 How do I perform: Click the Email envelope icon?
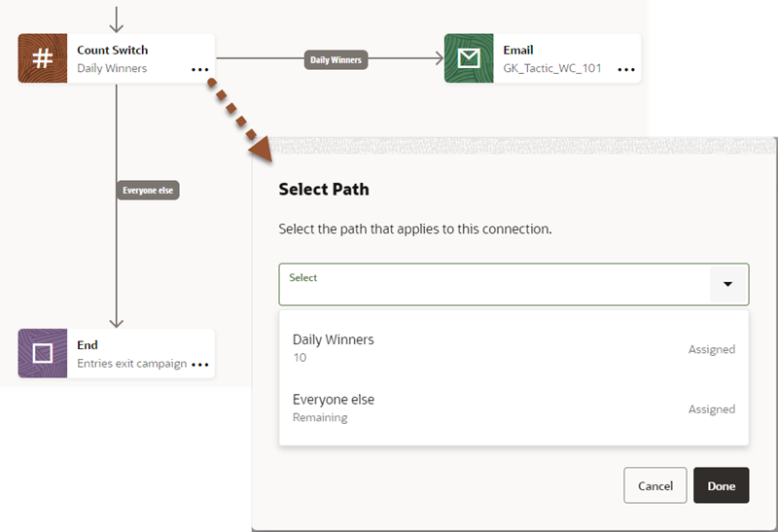469,58
